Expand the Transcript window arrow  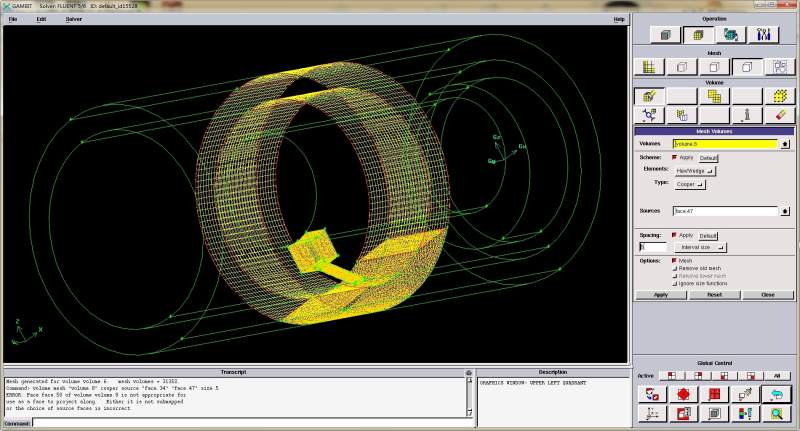469,373
